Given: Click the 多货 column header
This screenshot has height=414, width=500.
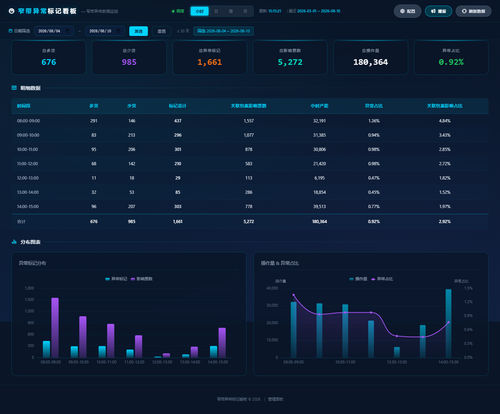Looking at the screenshot, I should tap(94, 106).
